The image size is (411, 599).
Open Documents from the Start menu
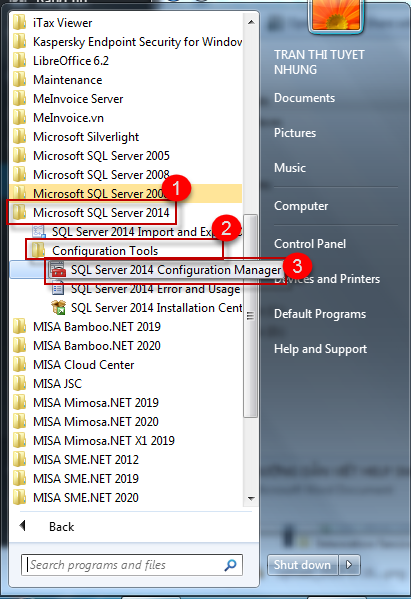pos(304,98)
